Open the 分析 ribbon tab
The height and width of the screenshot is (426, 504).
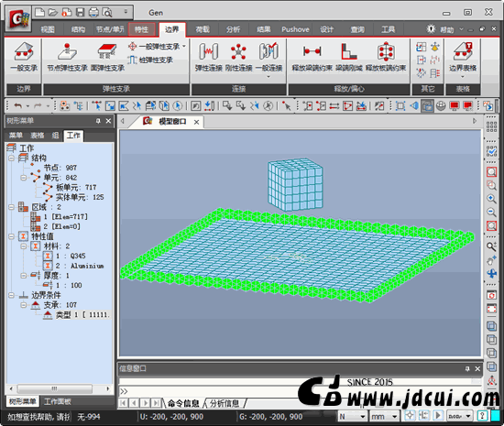click(233, 29)
